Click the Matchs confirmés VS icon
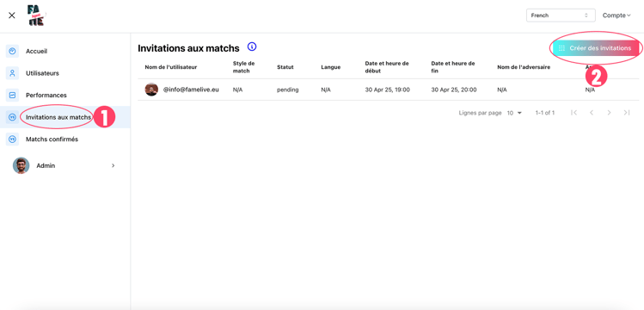 tap(12, 139)
